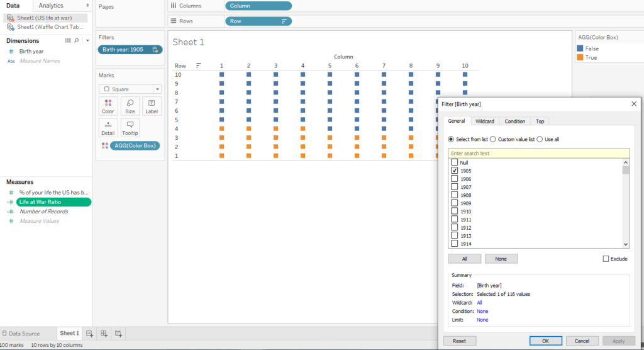The width and height of the screenshot is (644, 350).
Task: Select the Sheet 1 tab
Action: point(69,333)
